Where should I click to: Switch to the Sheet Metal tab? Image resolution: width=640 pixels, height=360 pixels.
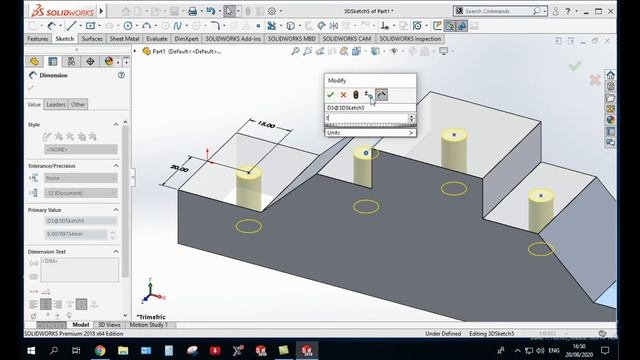click(124, 39)
